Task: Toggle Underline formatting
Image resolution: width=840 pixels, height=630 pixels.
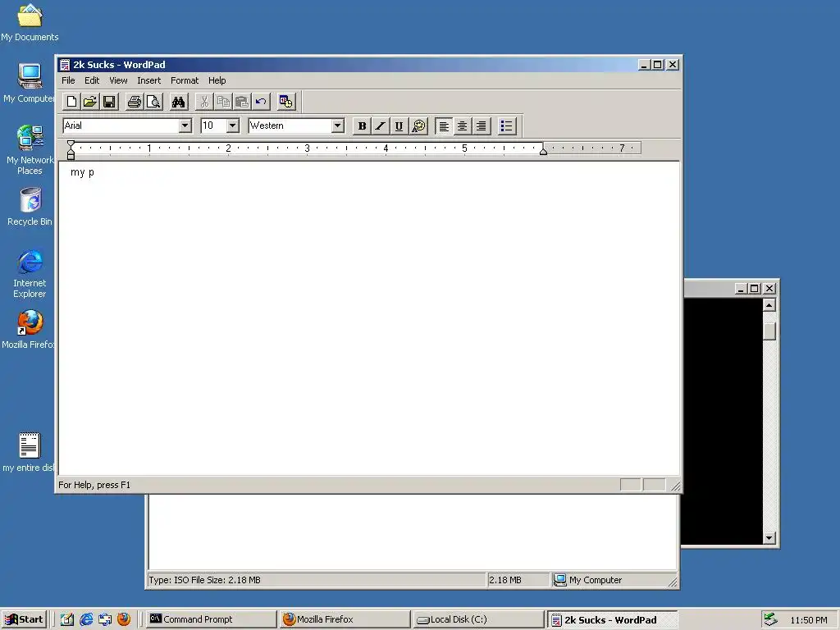Action: 399,126
